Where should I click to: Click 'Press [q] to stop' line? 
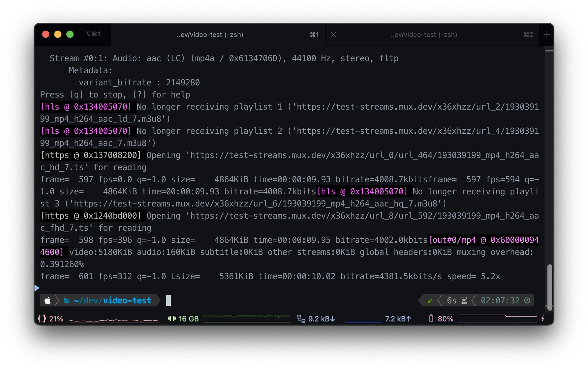pyautogui.click(x=115, y=94)
